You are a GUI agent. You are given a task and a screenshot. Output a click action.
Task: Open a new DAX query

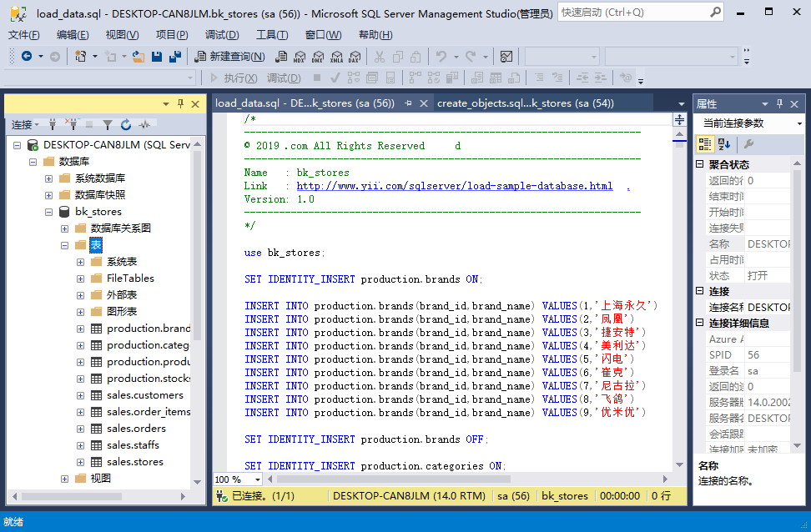[355, 56]
